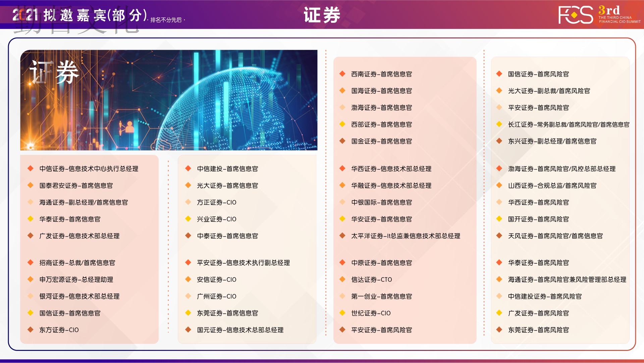Image resolution: width=644 pixels, height=363 pixels.
Task: Click 广发证券-首席风险官
Action: pyautogui.click(x=539, y=313)
